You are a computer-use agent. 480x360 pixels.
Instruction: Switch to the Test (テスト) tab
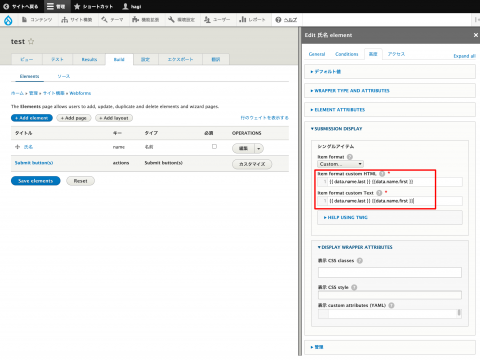[x=57, y=59]
